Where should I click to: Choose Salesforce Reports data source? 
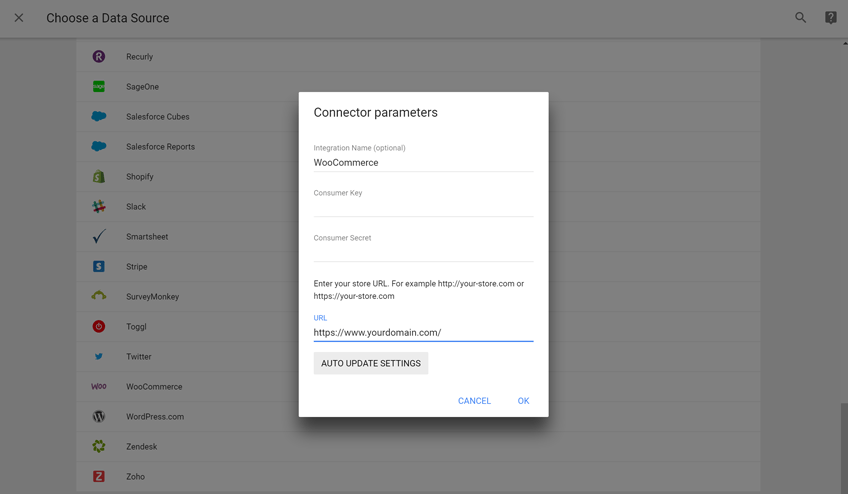160,147
